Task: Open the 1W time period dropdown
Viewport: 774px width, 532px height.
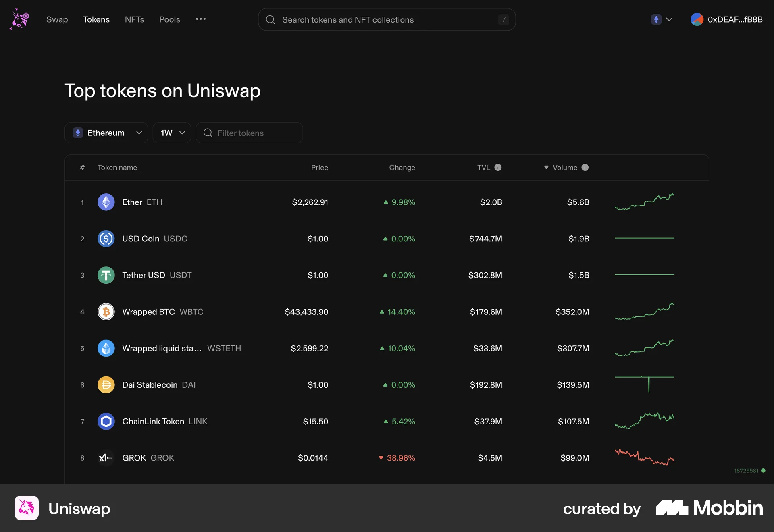Action: pos(171,133)
